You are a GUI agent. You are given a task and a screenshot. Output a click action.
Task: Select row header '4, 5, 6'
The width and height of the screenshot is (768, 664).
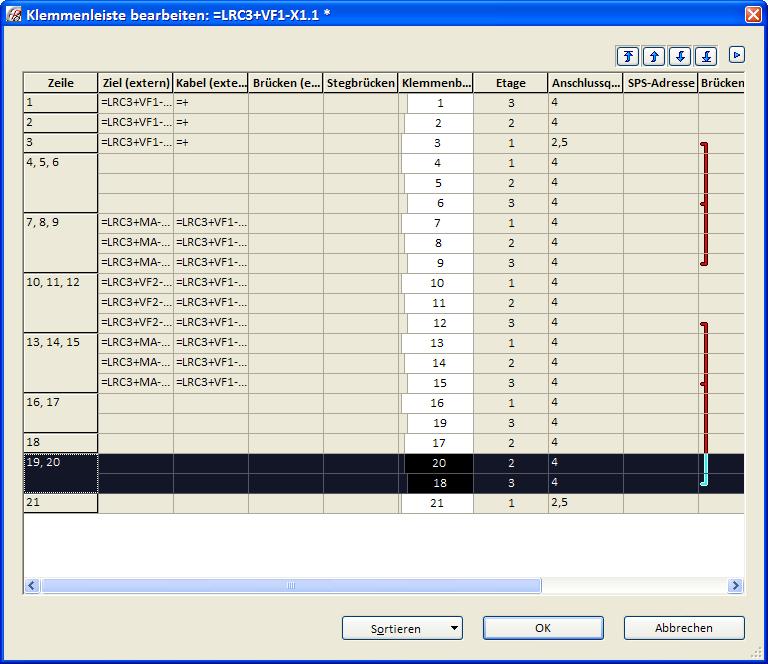click(x=61, y=183)
